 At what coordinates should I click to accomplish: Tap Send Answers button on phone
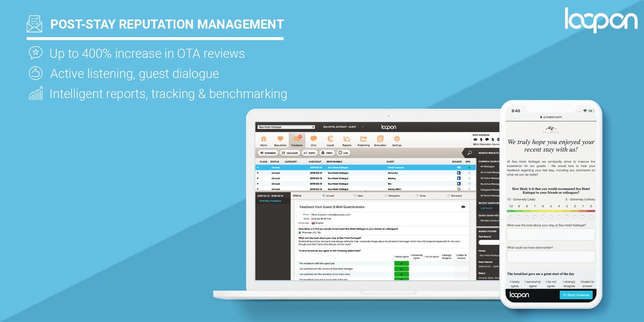pos(577,295)
